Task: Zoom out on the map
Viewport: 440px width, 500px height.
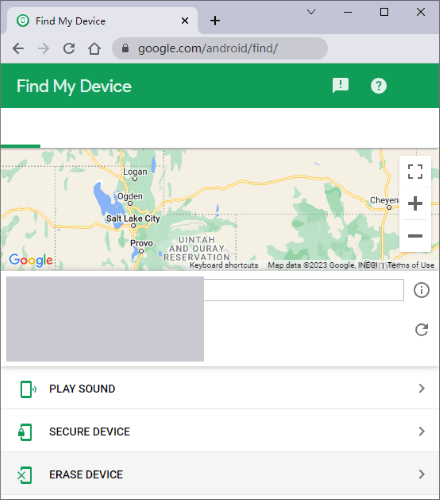Action: point(415,236)
